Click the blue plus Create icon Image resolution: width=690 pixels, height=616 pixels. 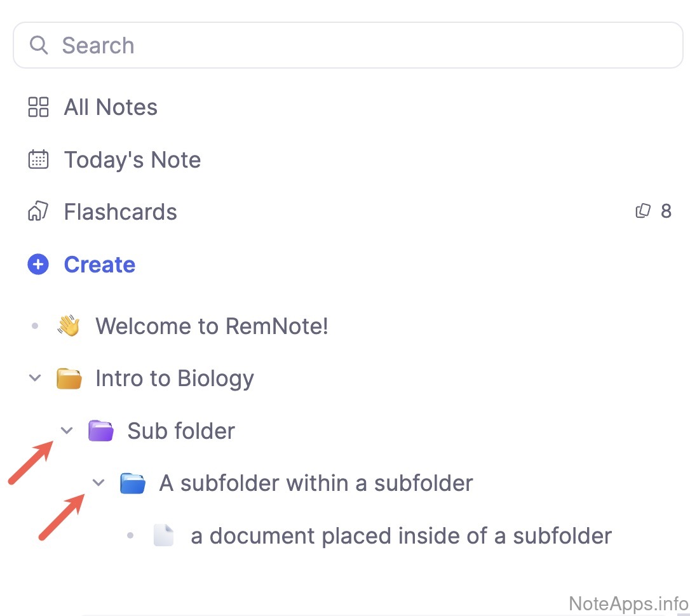[38, 264]
